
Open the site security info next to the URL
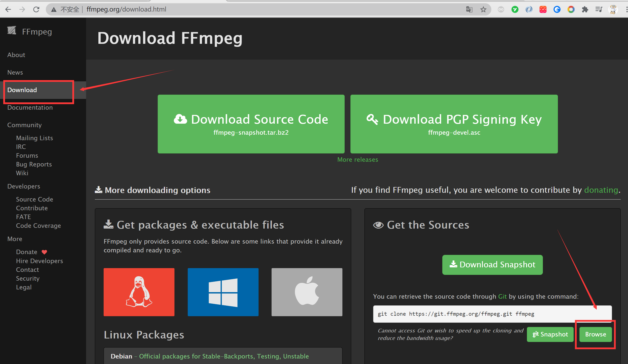coord(54,9)
